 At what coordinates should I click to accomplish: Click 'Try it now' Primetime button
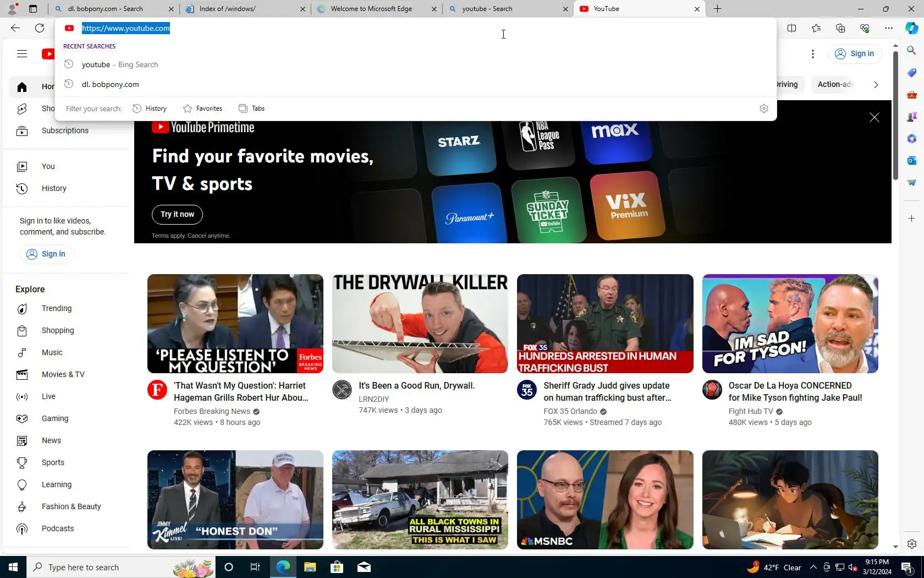pyautogui.click(x=177, y=214)
